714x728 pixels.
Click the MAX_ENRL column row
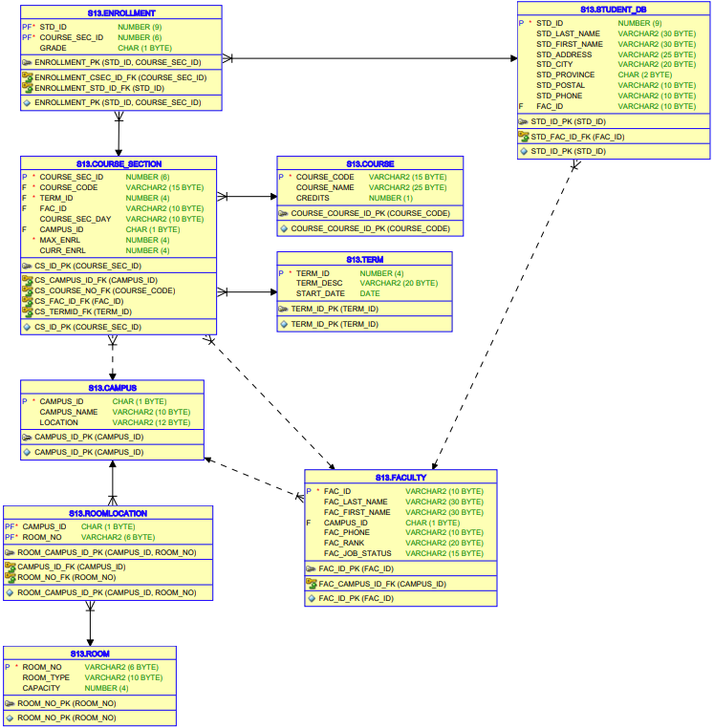click(x=119, y=241)
